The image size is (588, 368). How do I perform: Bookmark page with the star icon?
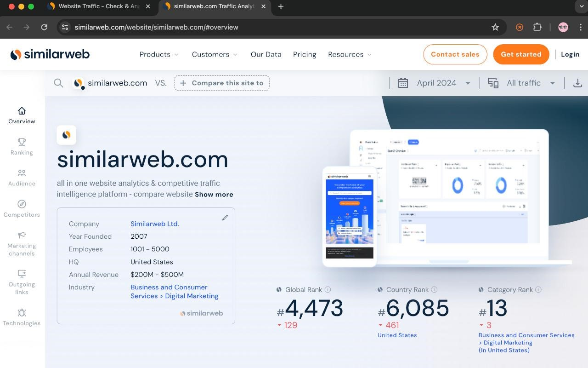pos(495,27)
